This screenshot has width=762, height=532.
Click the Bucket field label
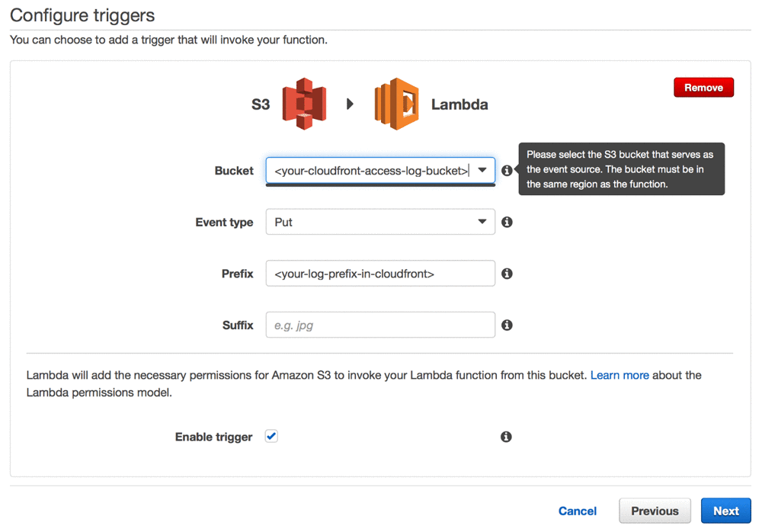(234, 171)
